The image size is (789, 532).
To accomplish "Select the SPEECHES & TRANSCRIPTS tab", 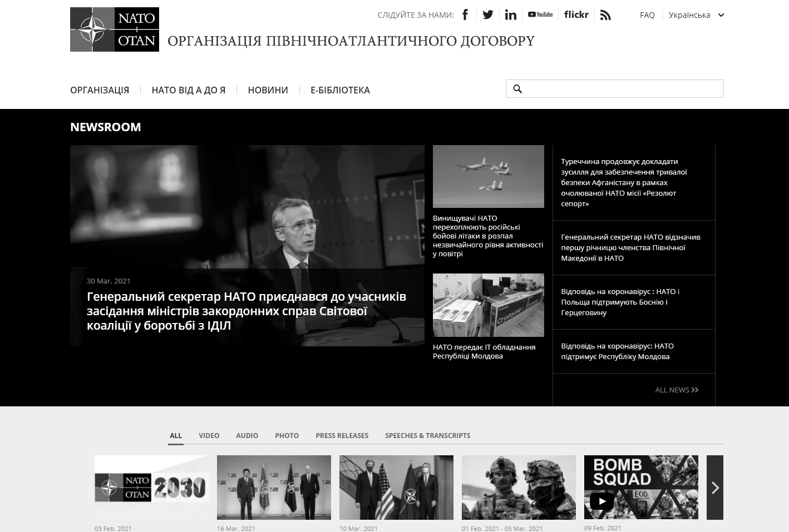I will (428, 436).
